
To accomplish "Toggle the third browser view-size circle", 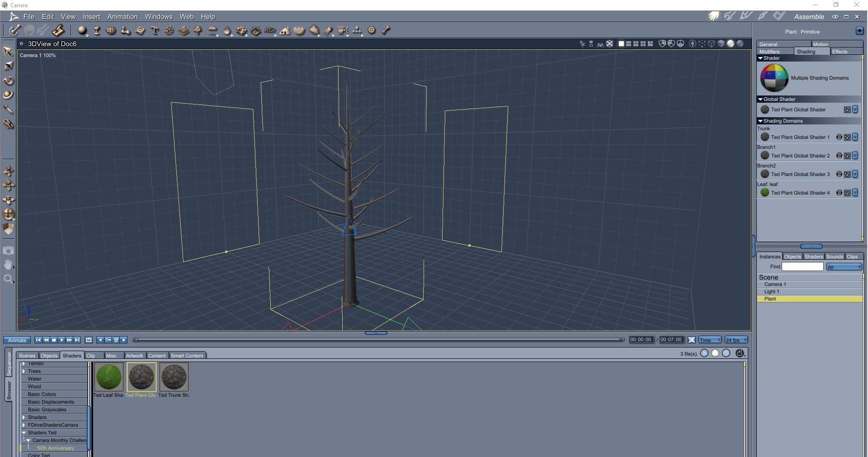I will [x=726, y=353].
